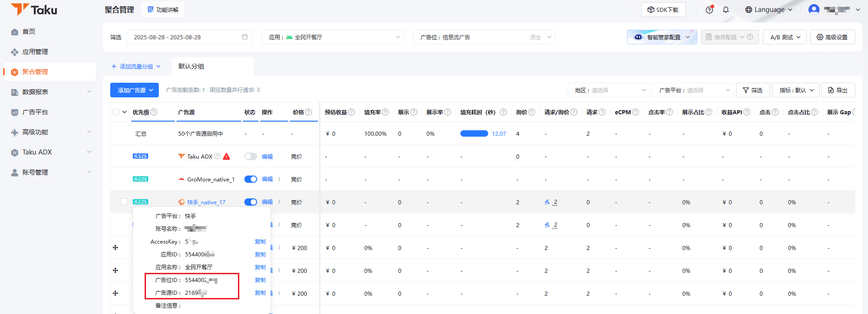
Task: Click the 筛选 filter button with funnel icon
Action: [753, 90]
